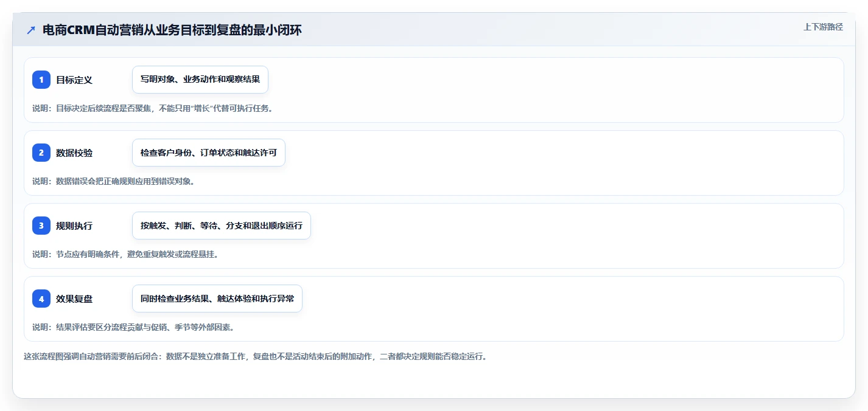
Task: Click the summary paragraph starting 这张流程图强调
Action: [x=255, y=356]
